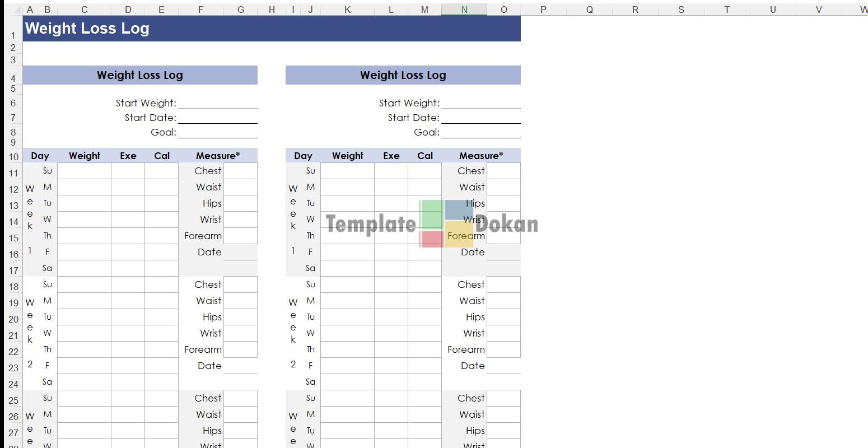Select the left log's Measure* heading cell
The width and height of the screenshot is (868, 448).
(x=217, y=156)
